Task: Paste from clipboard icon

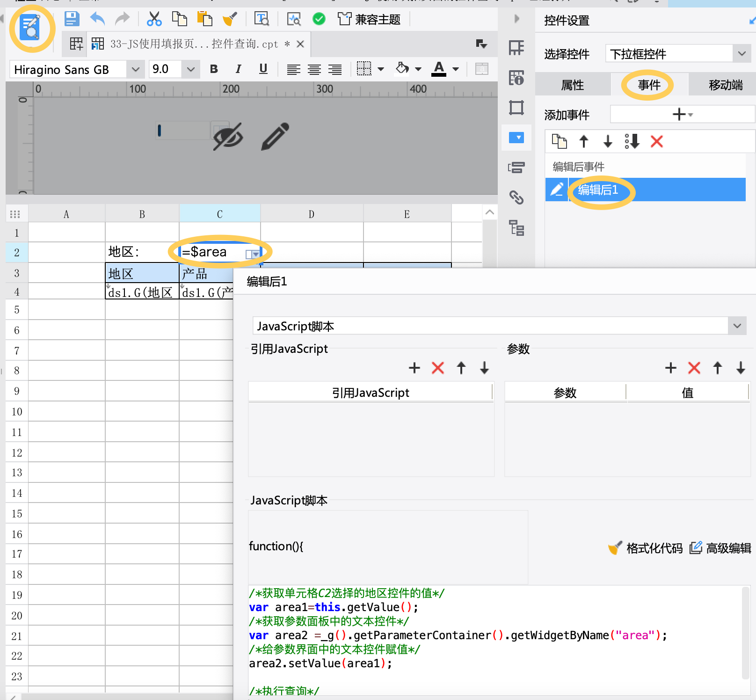Action: (204, 19)
